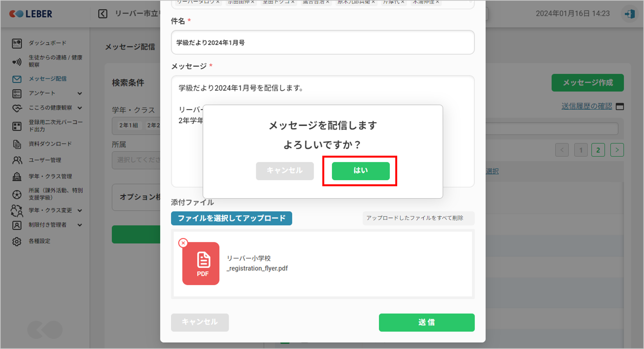Open ユーザー管理 people icon

point(17,160)
